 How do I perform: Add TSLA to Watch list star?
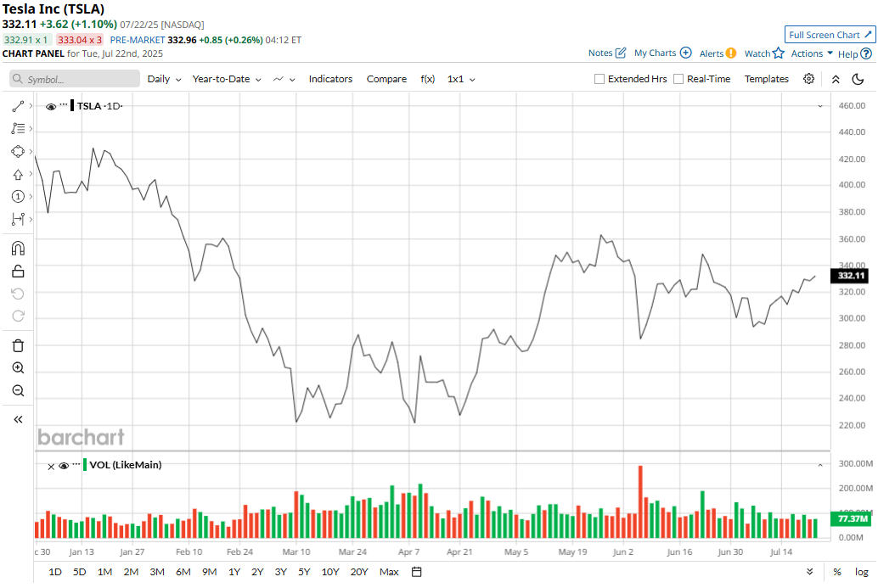779,53
